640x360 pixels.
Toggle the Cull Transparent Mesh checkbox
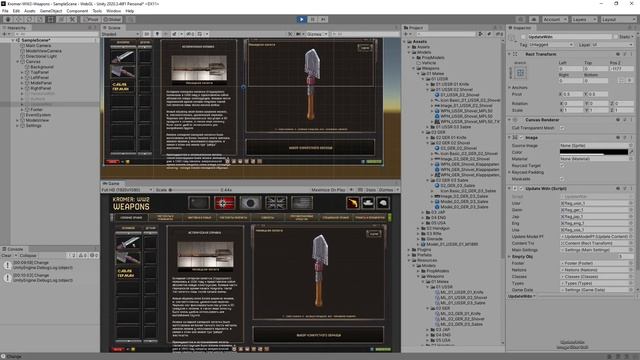(562, 128)
